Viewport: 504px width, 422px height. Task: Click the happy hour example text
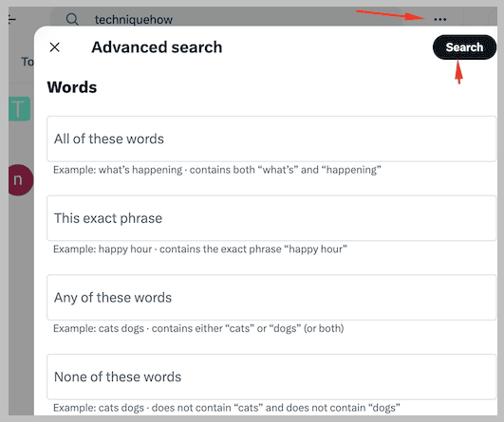(x=200, y=248)
